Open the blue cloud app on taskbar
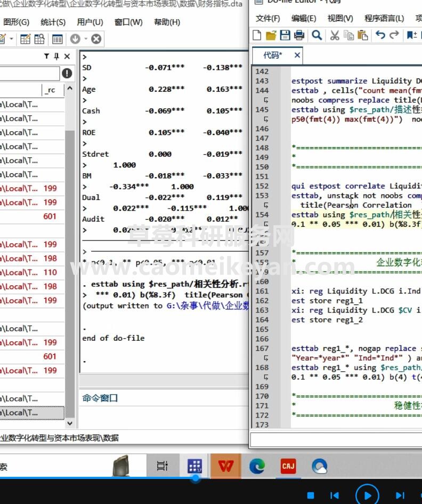Screen dimensions: 422x504 pyautogui.click(x=319, y=466)
